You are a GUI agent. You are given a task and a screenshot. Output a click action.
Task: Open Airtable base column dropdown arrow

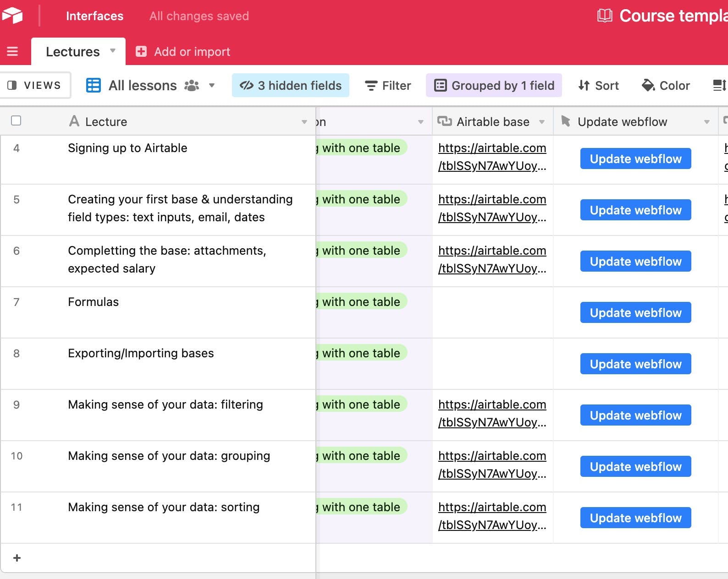point(542,122)
